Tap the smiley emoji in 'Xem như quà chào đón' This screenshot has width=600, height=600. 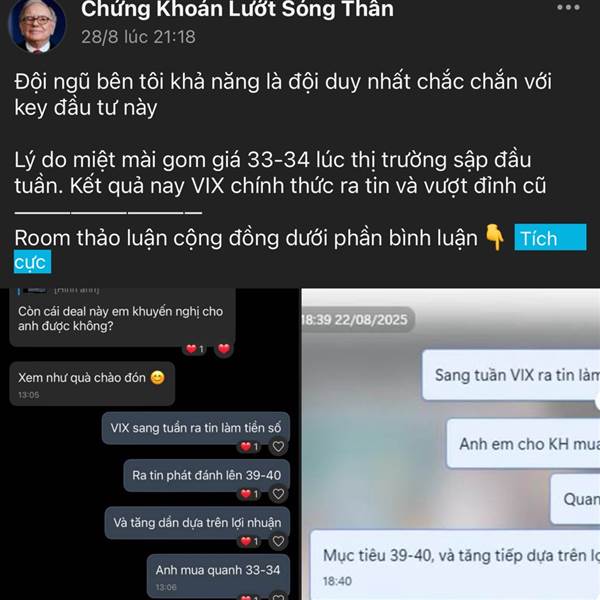click(x=158, y=378)
